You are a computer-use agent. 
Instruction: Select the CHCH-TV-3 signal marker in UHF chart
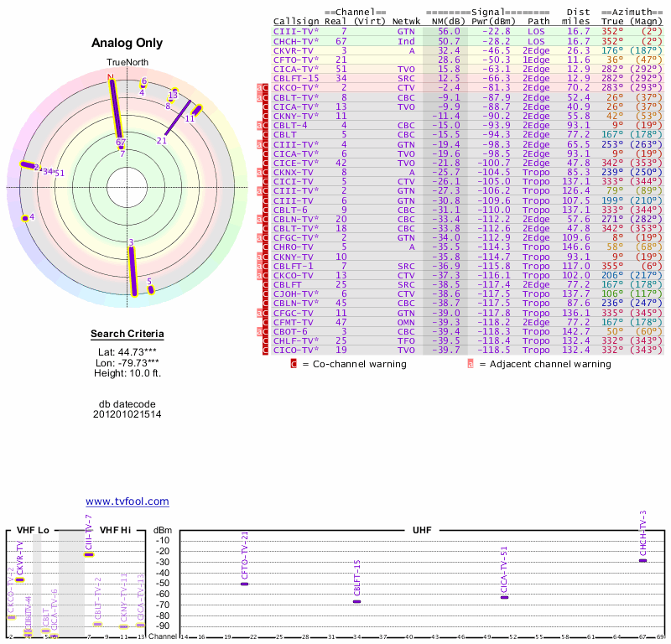point(643,560)
